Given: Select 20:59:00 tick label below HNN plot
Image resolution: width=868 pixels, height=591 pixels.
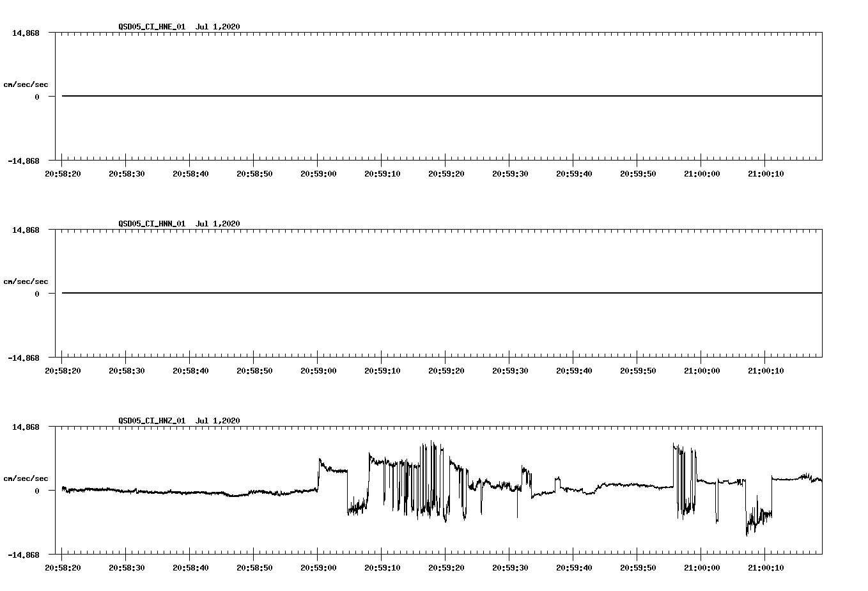Looking at the screenshot, I should pyautogui.click(x=318, y=370).
